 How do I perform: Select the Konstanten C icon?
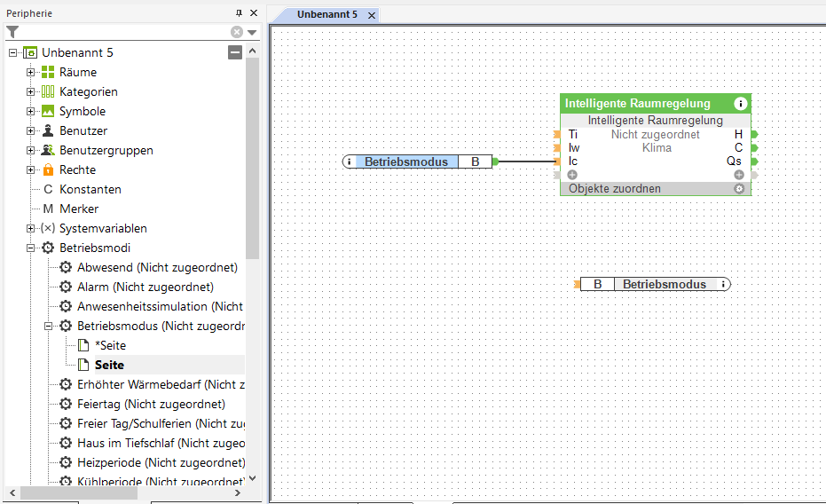(x=48, y=189)
